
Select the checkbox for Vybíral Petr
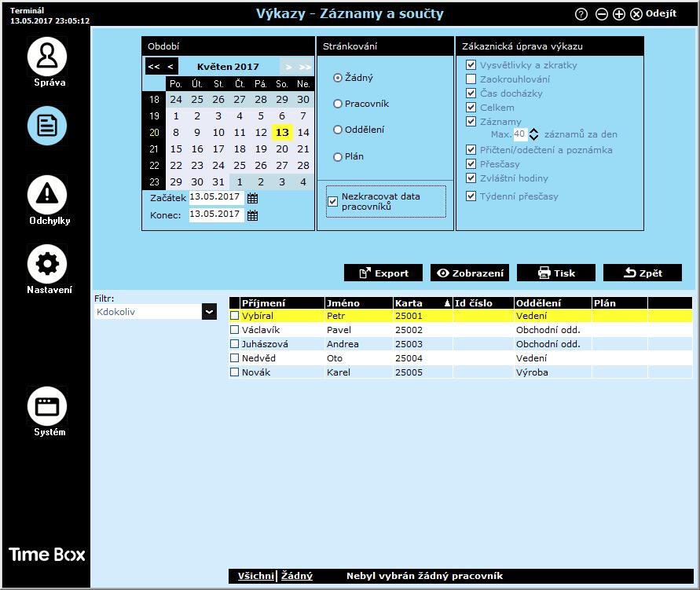234,316
